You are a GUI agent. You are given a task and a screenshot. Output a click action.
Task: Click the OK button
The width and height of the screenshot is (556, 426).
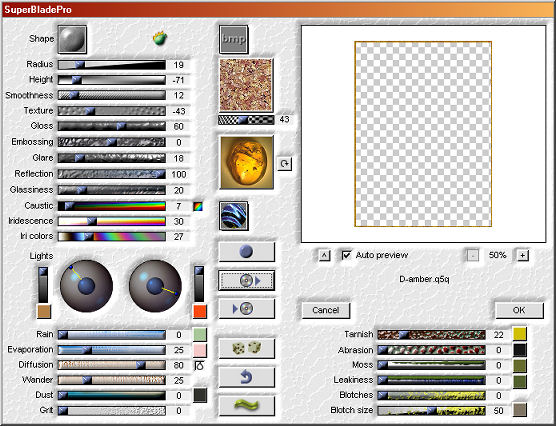[x=519, y=310]
